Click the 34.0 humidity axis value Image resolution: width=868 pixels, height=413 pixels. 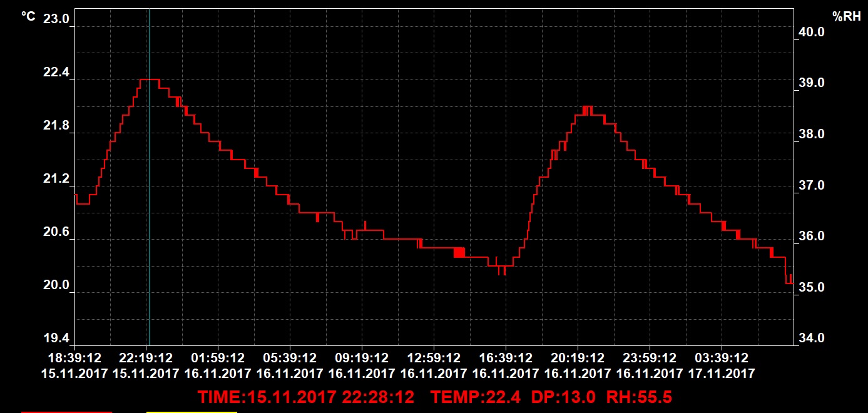tap(812, 338)
